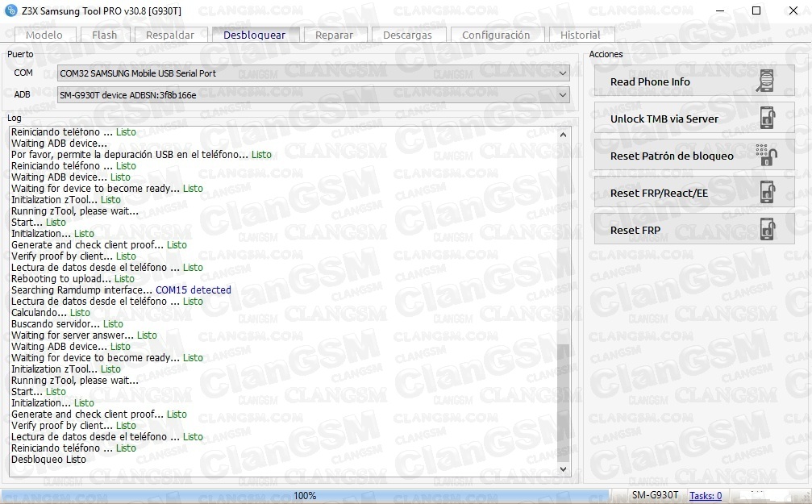The width and height of the screenshot is (812, 504).
Task: Minimize the Z3X Samsung Tool window
Action: coord(720,10)
